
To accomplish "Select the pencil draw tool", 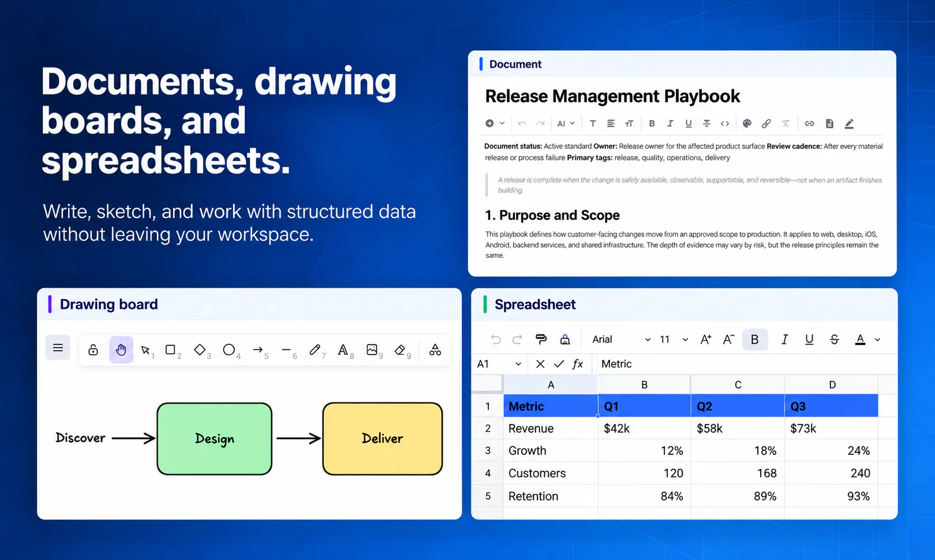I will [x=315, y=349].
